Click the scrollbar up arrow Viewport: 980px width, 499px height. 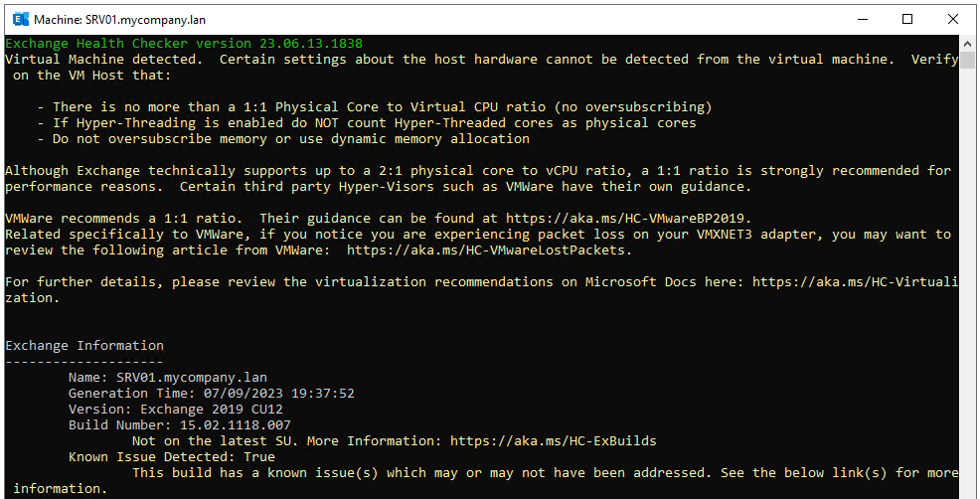[967, 44]
